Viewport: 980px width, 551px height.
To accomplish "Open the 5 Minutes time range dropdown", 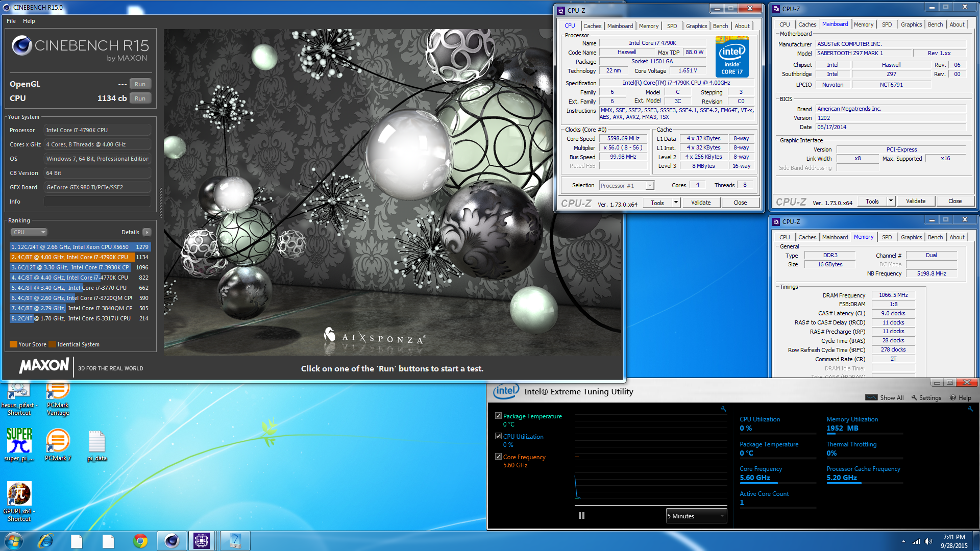I will (696, 516).
